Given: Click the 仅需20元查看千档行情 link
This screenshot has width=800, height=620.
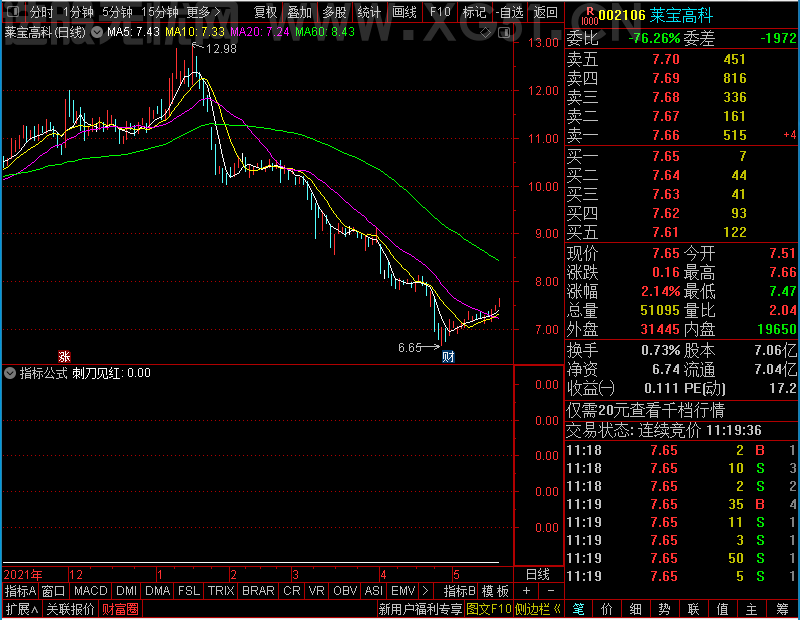Looking at the screenshot, I should 645,410.
